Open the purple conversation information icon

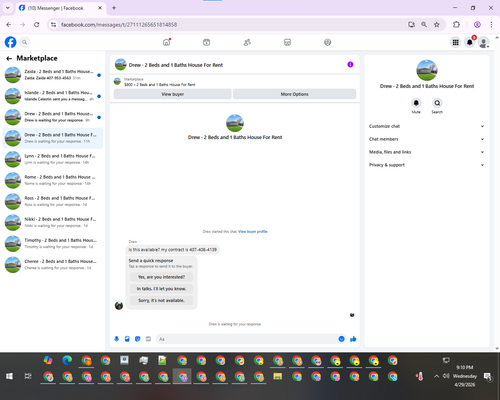coord(350,65)
